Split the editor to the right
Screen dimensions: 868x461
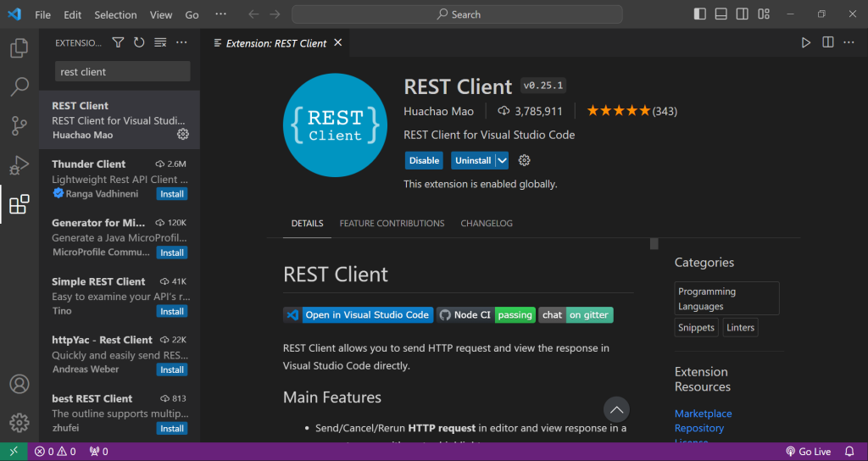pos(827,42)
